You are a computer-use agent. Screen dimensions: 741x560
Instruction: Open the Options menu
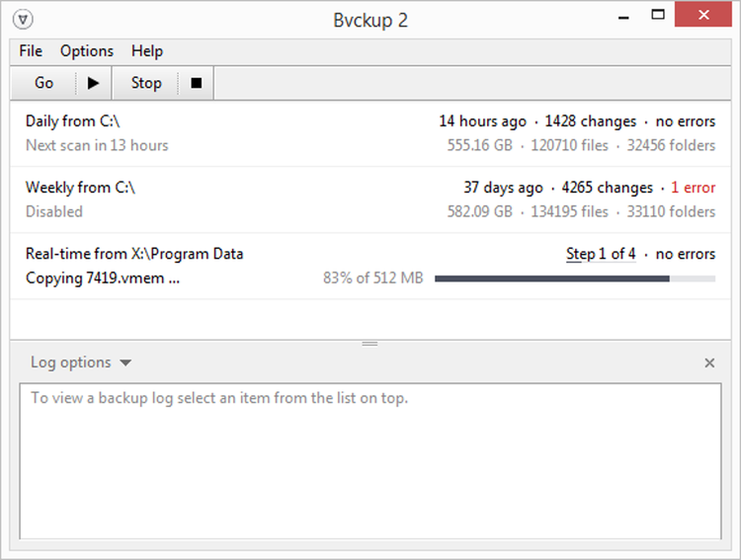coord(87,51)
